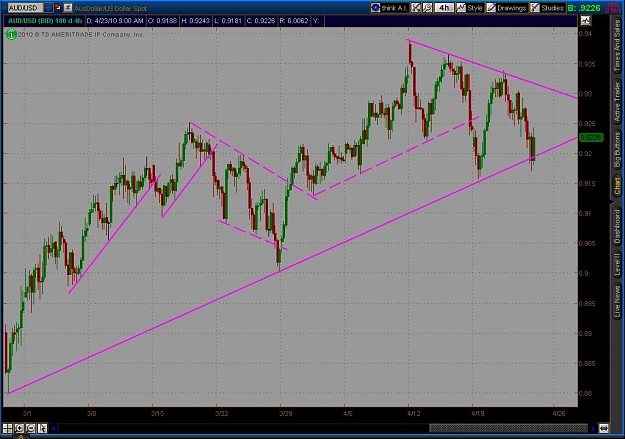The height and width of the screenshot is (439, 625).
Task: Click the green info icon on the chart
Action: (x=11, y=35)
